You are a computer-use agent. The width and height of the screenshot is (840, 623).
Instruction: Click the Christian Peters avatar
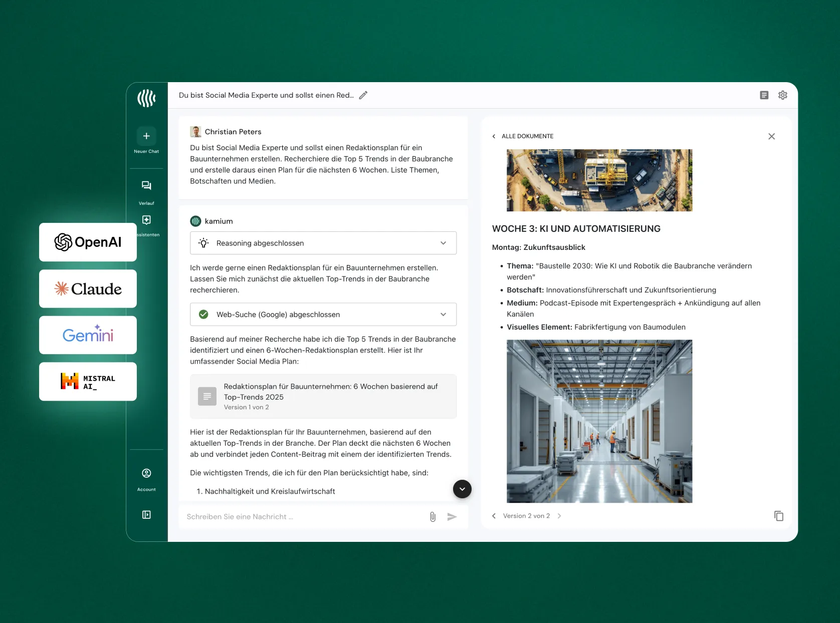point(195,132)
